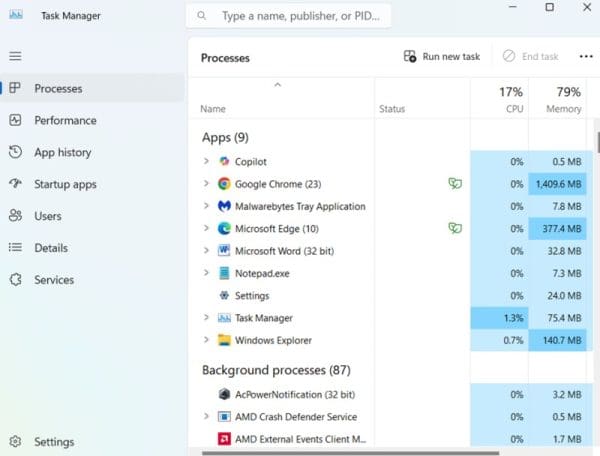Expand the Microsoft Edge process group
The image size is (600, 456).
(206, 228)
